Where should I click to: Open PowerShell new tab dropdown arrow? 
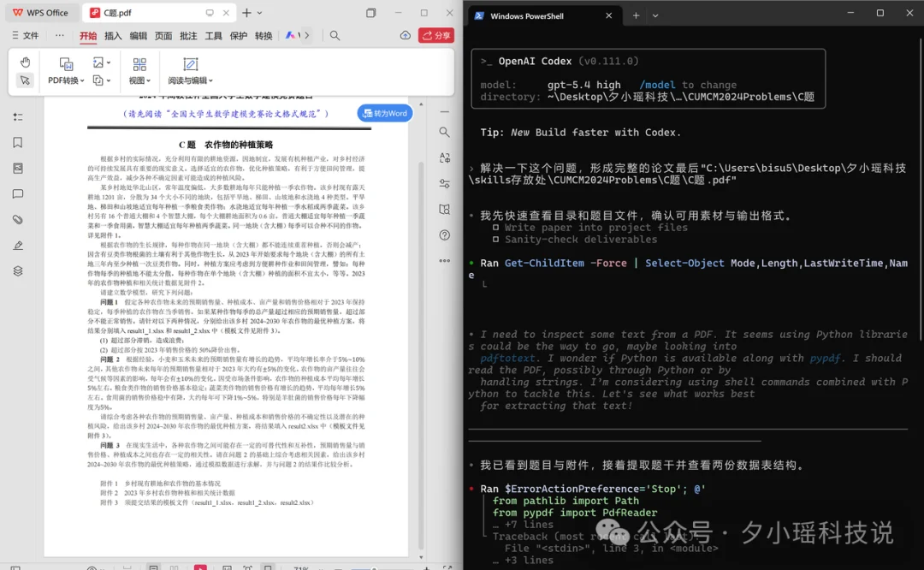click(x=655, y=15)
